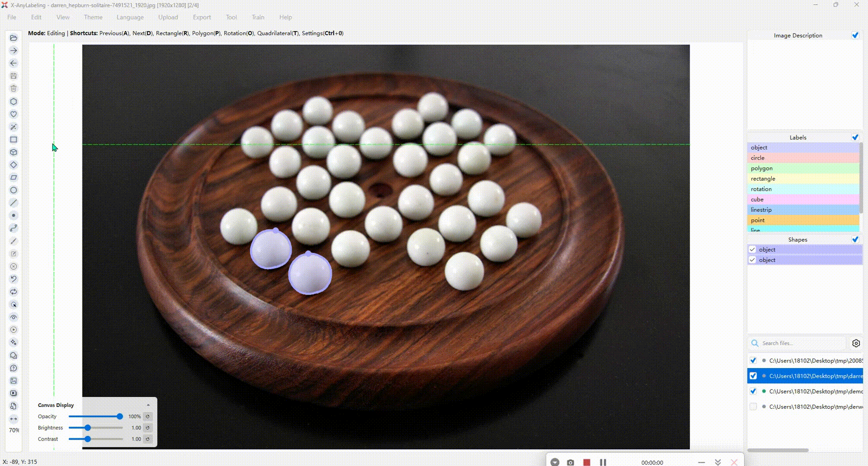Viewport: 868px width, 466px height.
Task: Select the point drawing tool
Action: (x=13, y=215)
